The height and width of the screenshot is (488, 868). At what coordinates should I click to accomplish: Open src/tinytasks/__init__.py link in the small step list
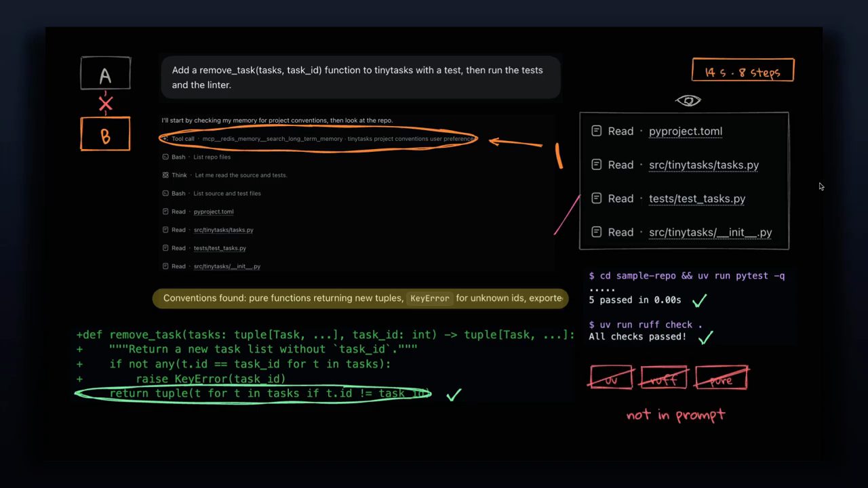227,266
